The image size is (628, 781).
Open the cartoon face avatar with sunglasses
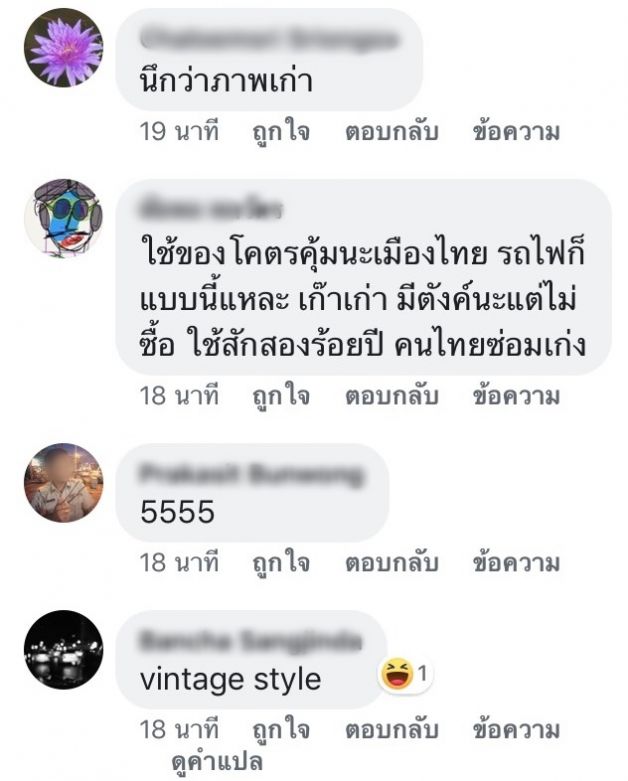coord(63,218)
